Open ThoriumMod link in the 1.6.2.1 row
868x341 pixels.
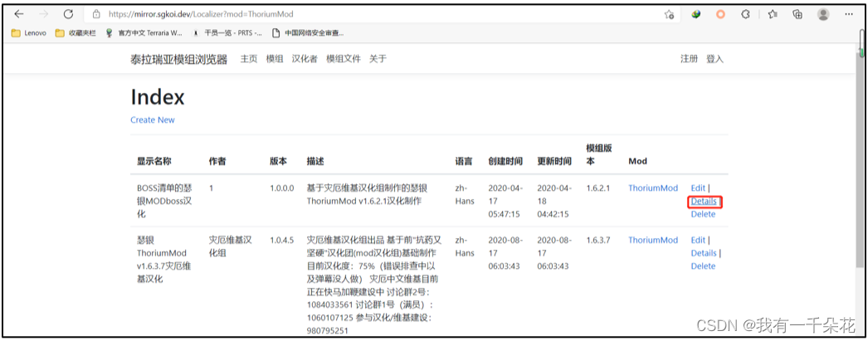[x=653, y=188]
